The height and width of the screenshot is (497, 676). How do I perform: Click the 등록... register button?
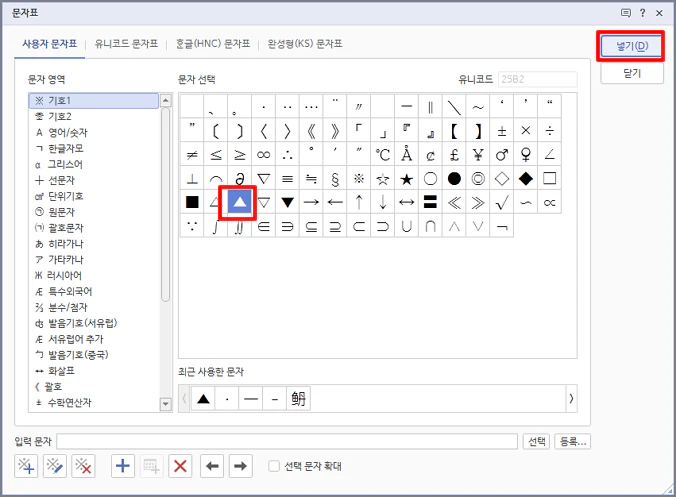tap(573, 441)
